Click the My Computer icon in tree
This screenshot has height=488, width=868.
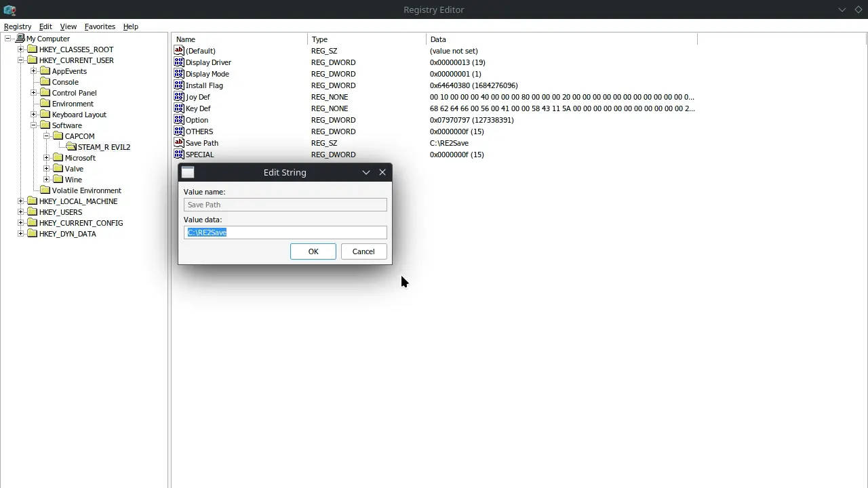[x=20, y=39]
